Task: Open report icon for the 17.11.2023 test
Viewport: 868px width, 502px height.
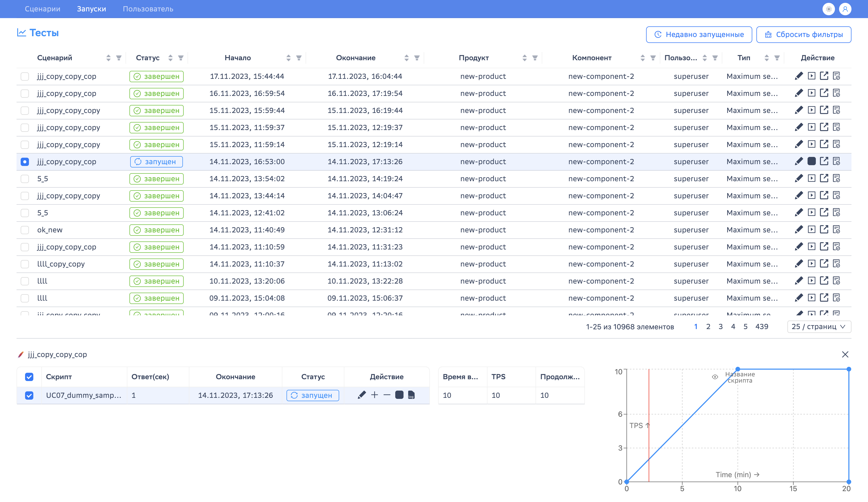Action: click(837, 76)
